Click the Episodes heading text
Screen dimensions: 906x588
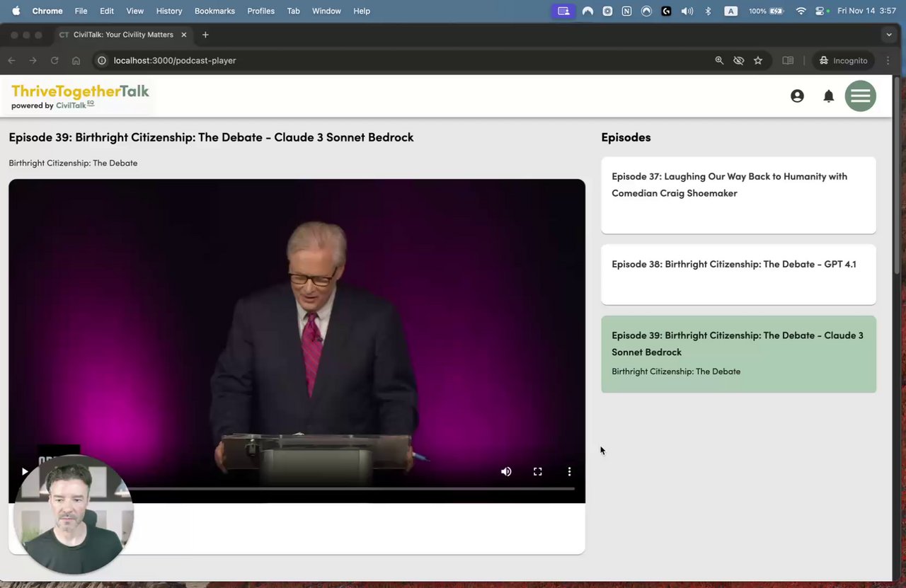[x=626, y=137]
